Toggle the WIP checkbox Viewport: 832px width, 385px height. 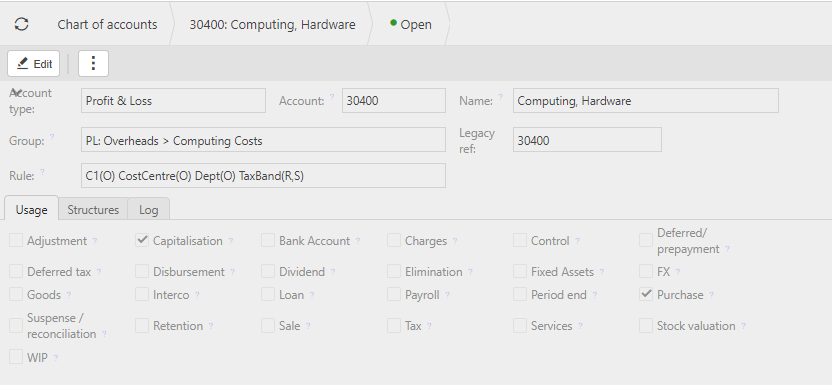pos(16,357)
